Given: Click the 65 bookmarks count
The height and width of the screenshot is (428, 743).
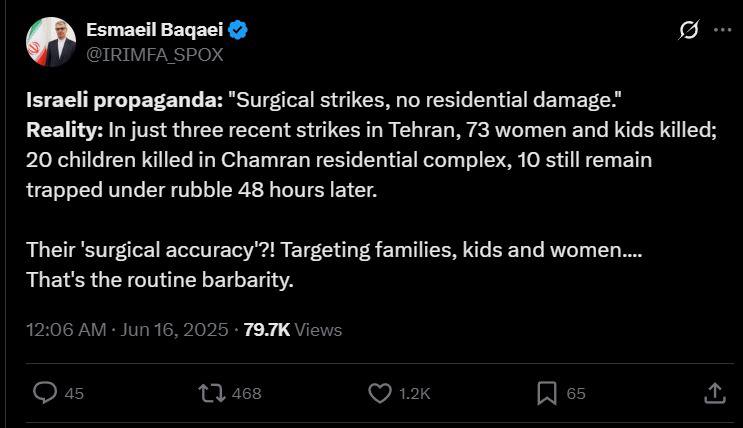Looking at the screenshot, I should point(576,393).
